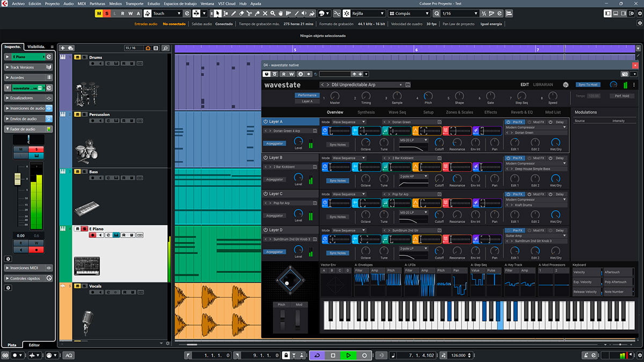Click the E Piano track record enable button

[x=92, y=235]
